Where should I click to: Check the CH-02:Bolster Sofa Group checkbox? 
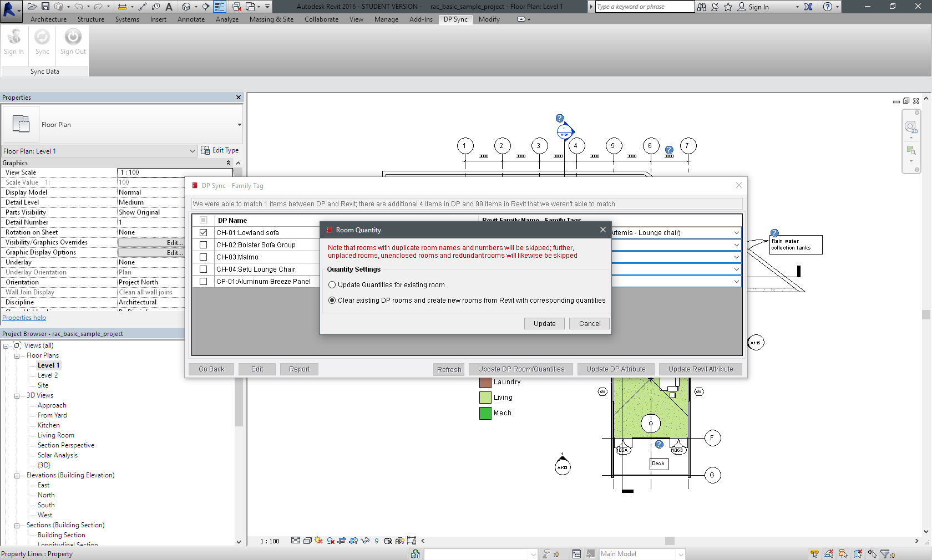tap(203, 245)
